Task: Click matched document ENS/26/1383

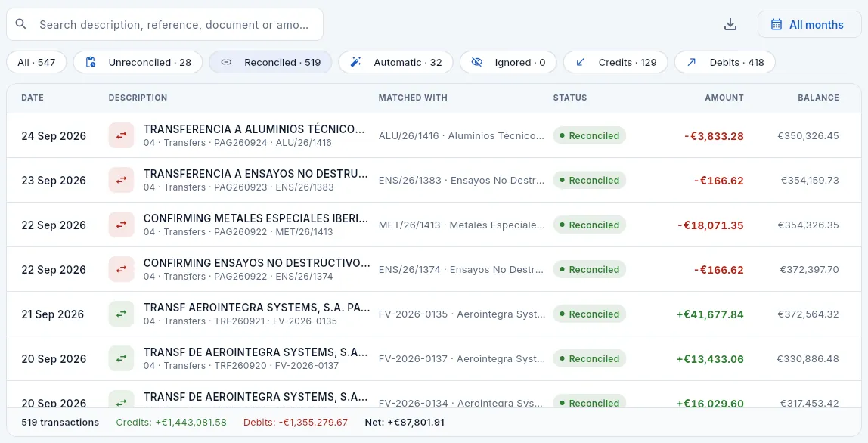Action: 462,180
